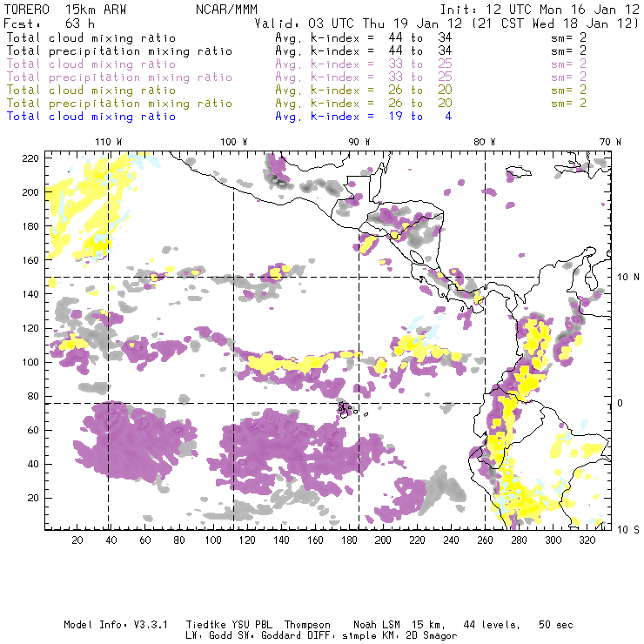Click the '10 N' latitude label

pos(628,278)
